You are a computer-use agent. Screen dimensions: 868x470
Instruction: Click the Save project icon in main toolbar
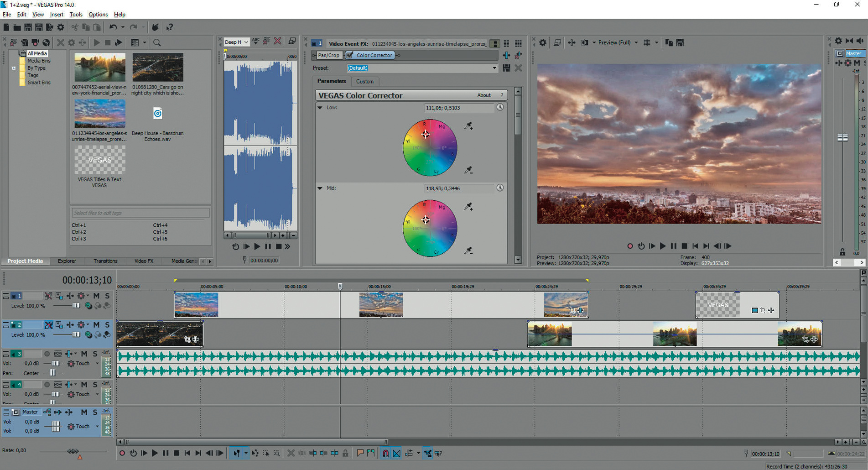[x=28, y=27]
